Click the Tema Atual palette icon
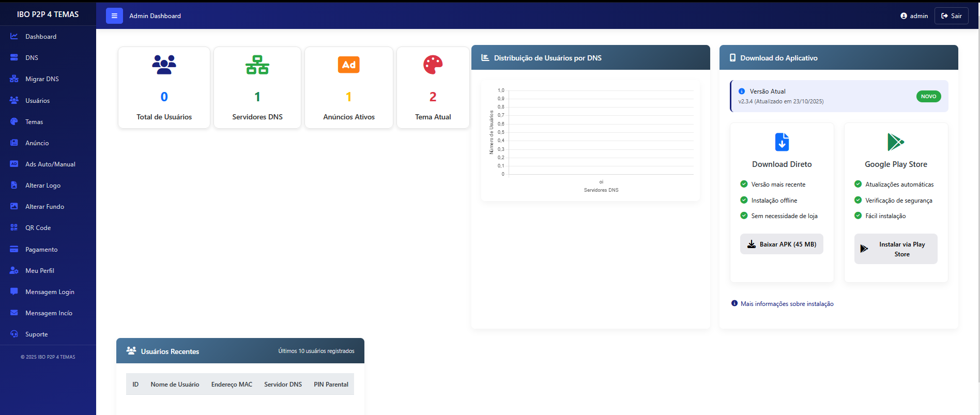Screen dimensions: 980x415 433,65
